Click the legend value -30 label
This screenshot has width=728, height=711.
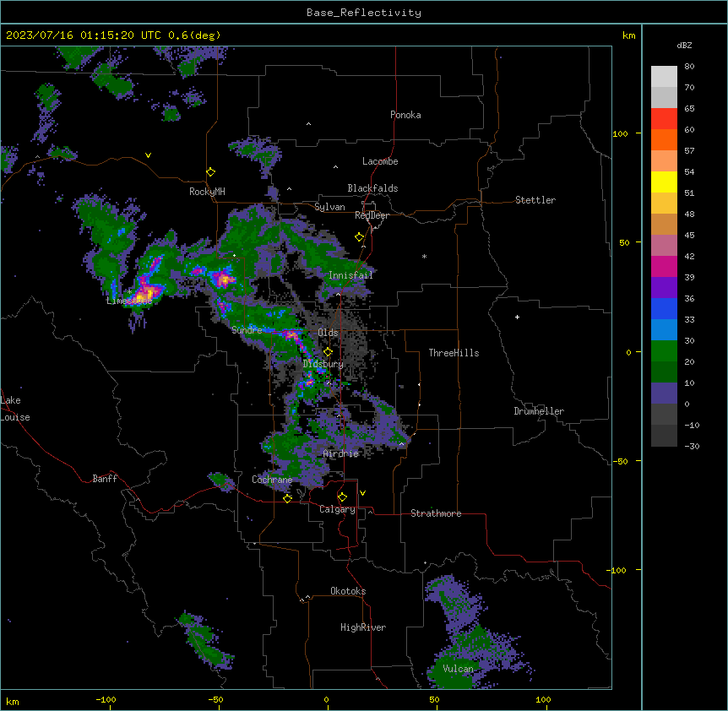(x=692, y=446)
